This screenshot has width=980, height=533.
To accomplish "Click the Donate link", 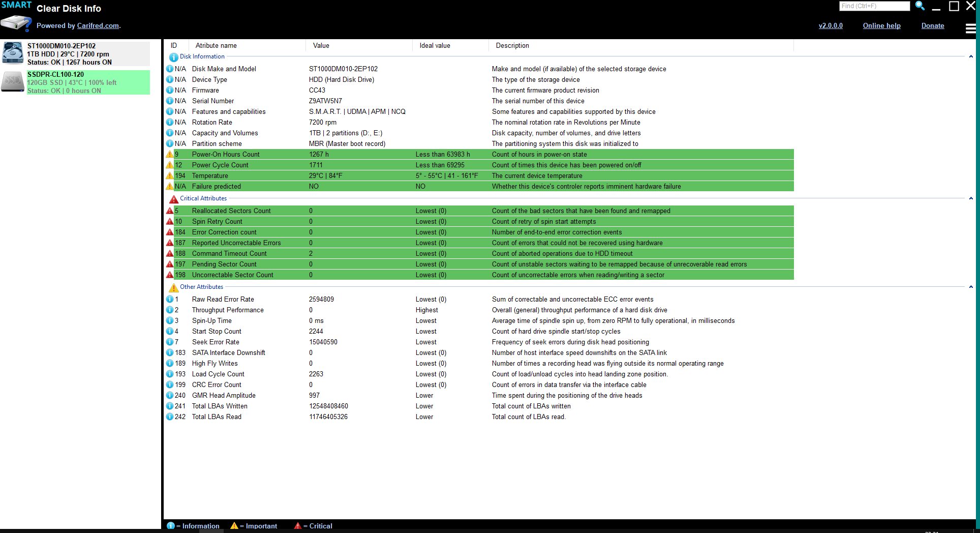I will pyautogui.click(x=933, y=26).
